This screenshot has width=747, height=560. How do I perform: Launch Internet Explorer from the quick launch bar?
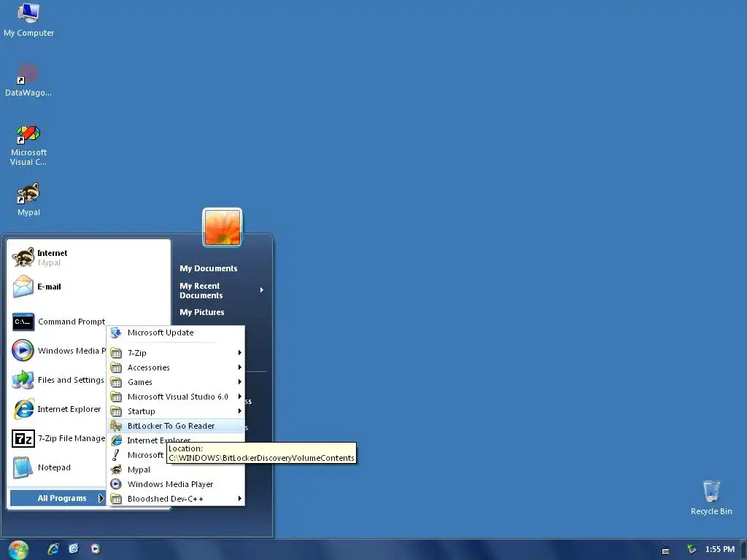coord(53,549)
